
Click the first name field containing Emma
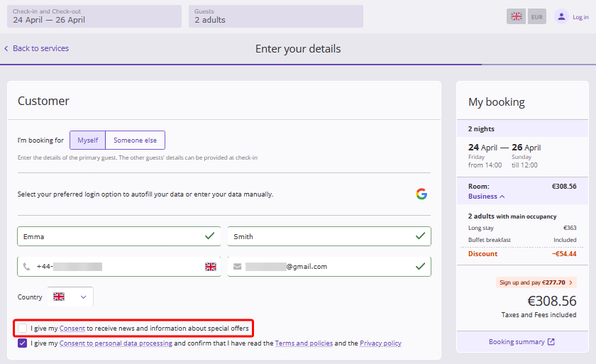click(x=114, y=236)
